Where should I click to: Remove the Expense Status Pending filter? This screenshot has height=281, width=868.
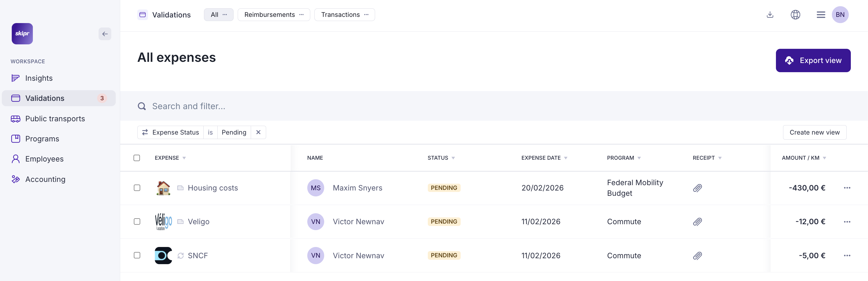pyautogui.click(x=258, y=133)
